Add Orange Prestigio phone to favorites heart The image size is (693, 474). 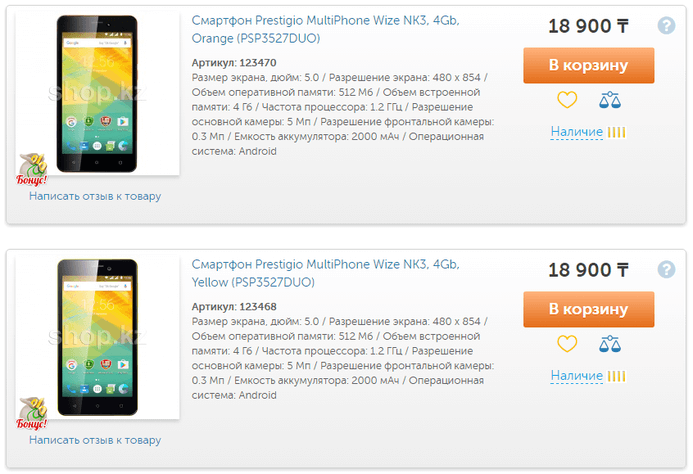click(x=567, y=100)
